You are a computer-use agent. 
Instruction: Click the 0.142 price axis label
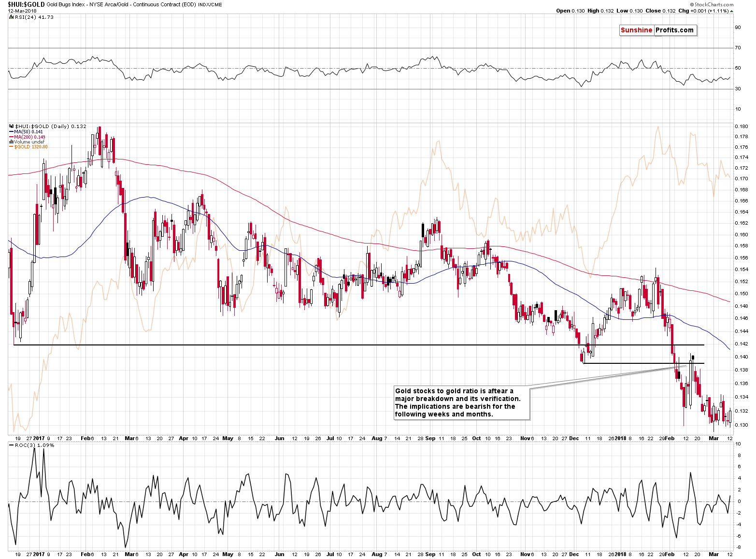[742, 344]
